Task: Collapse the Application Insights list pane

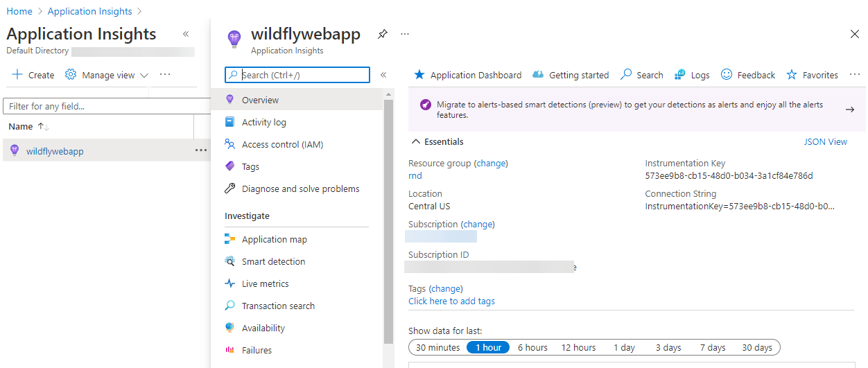Action: click(186, 34)
